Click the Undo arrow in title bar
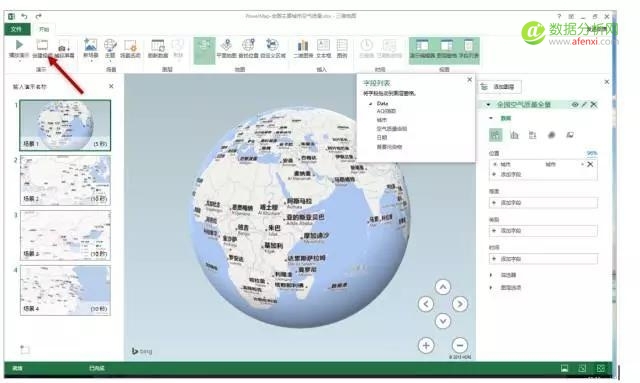640x383 pixels. click(24, 16)
